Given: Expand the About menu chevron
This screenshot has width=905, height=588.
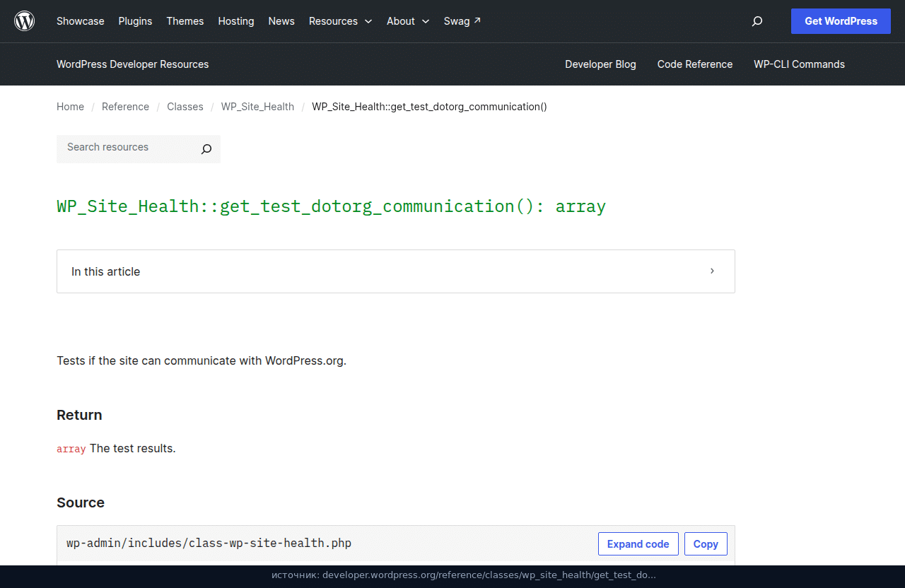Looking at the screenshot, I should pyautogui.click(x=426, y=21).
